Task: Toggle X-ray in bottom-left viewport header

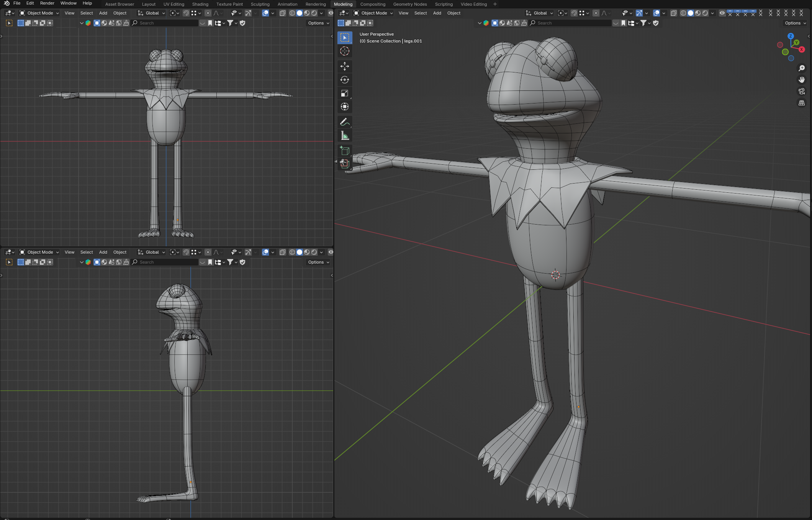Action: 283,252
